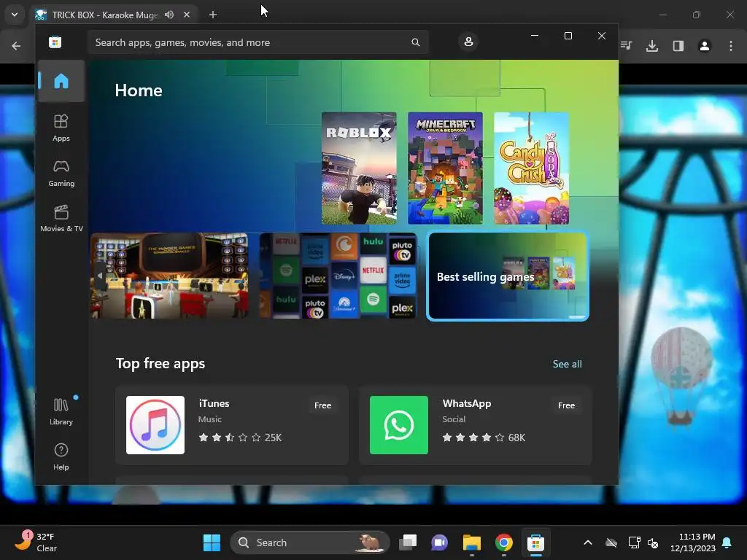
Task: Open the Roblox game tile
Action: pyautogui.click(x=359, y=168)
